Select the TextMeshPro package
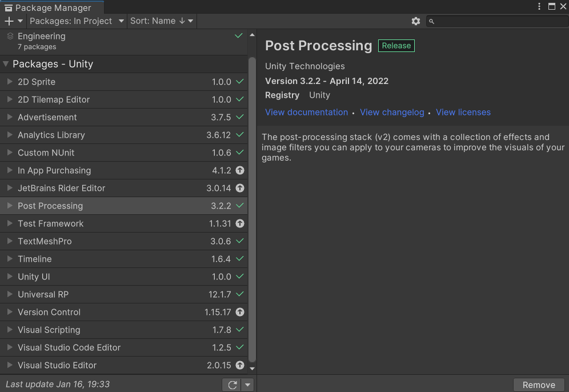Image resolution: width=569 pixels, height=392 pixels. point(124,241)
